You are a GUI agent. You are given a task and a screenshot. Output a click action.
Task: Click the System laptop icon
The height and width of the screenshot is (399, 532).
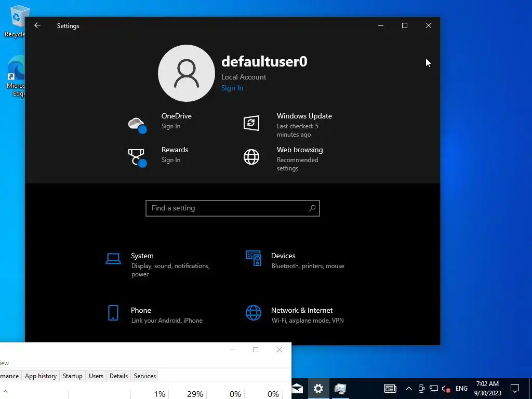pos(113,259)
